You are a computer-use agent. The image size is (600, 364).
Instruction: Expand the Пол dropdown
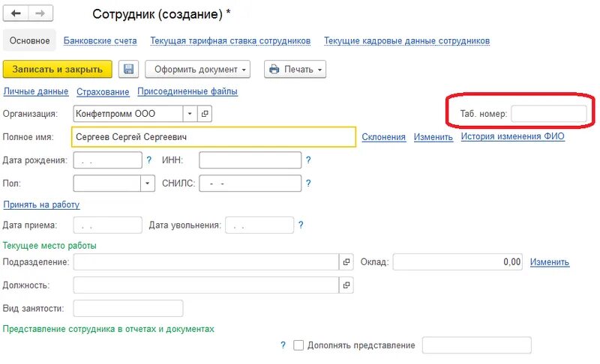(147, 183)
